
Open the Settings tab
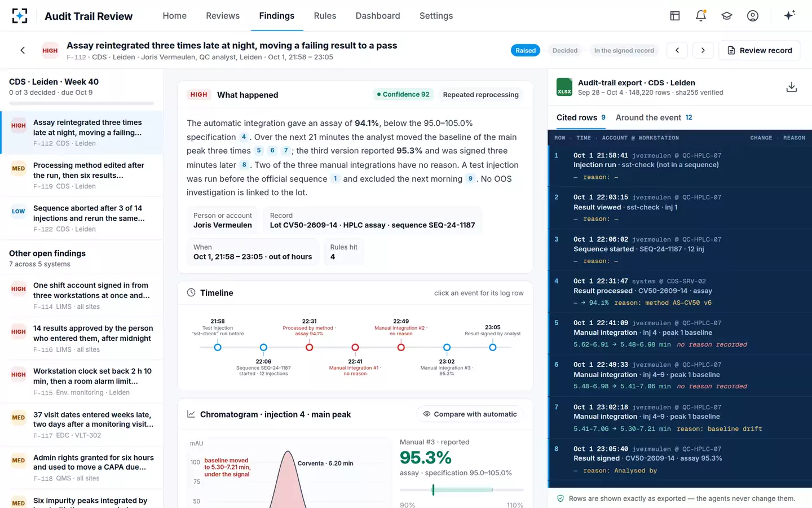click(x=436, y=16)
